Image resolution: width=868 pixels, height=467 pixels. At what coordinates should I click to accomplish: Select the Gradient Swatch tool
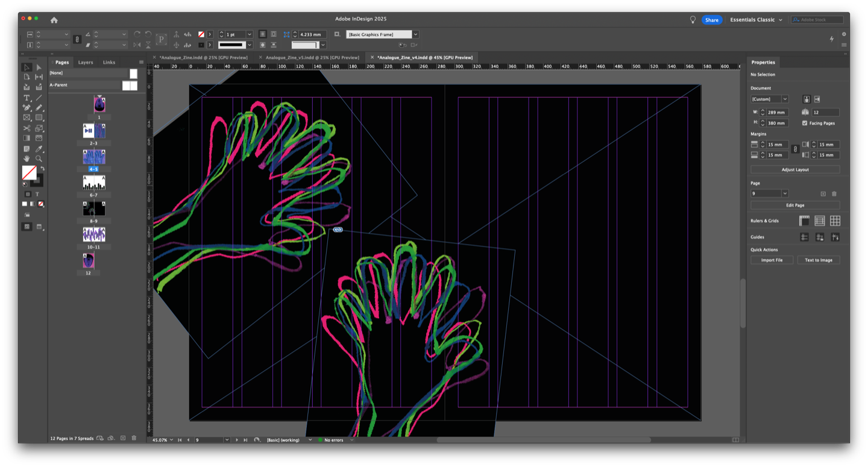point(27,139)
